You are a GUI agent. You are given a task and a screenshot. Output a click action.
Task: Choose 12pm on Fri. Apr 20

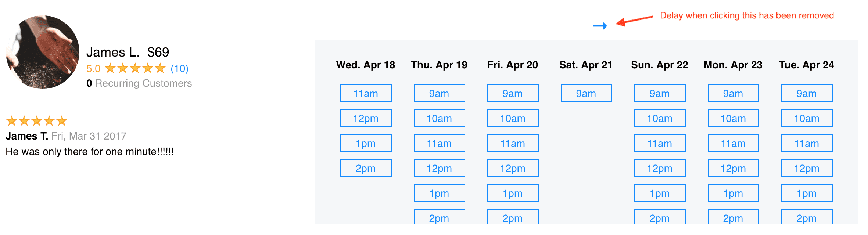(x=513, y=169)
